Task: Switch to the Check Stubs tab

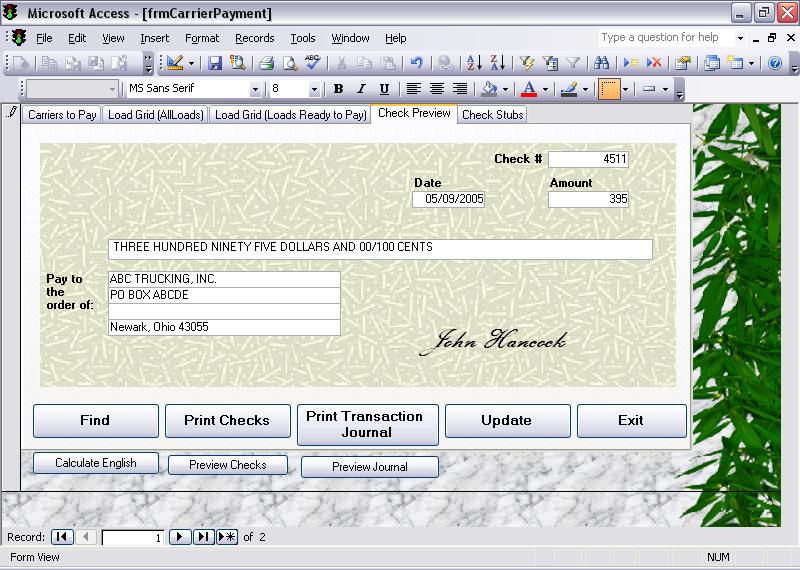Action: (x=492, y=114)
